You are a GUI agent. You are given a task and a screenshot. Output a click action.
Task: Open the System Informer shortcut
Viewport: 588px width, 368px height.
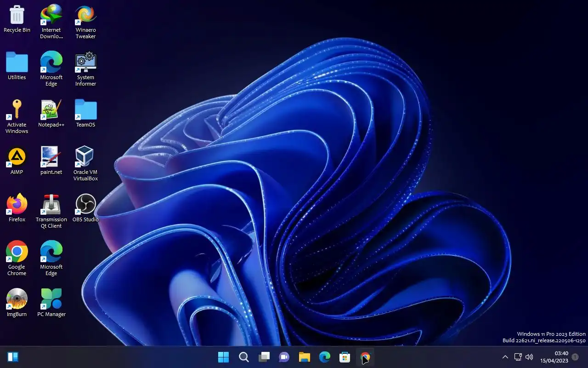(86, 69)
